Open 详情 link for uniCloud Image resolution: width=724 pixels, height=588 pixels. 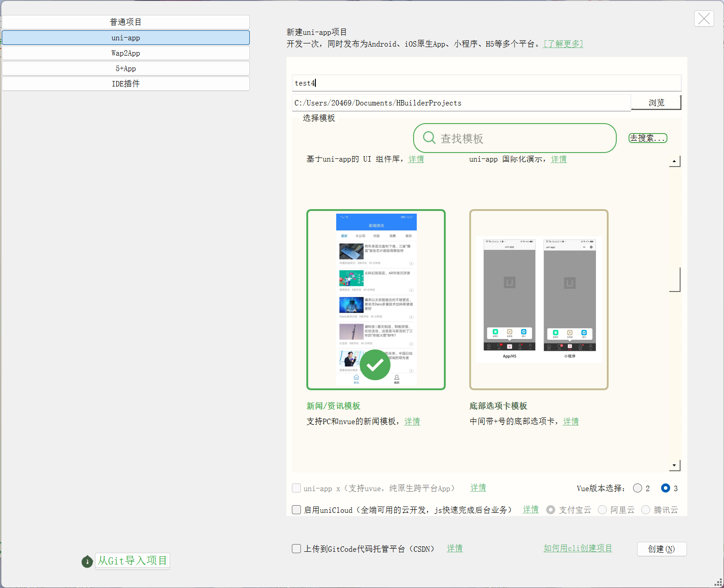(x=531, y=510)
